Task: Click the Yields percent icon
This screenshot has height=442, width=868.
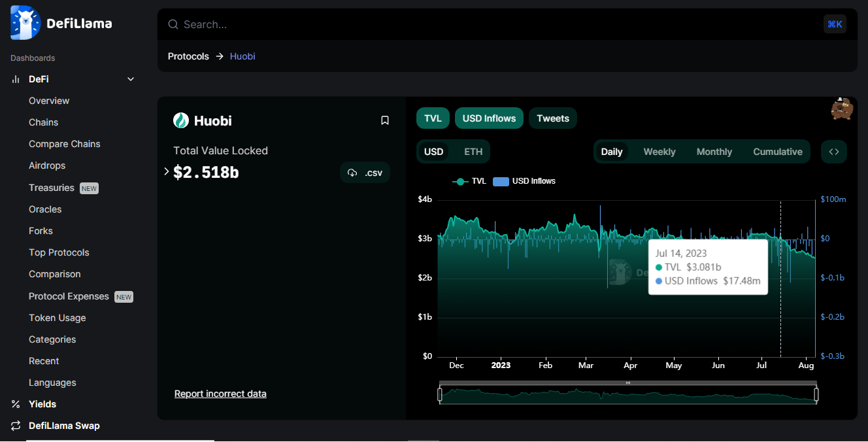Action: pos(16,404)
